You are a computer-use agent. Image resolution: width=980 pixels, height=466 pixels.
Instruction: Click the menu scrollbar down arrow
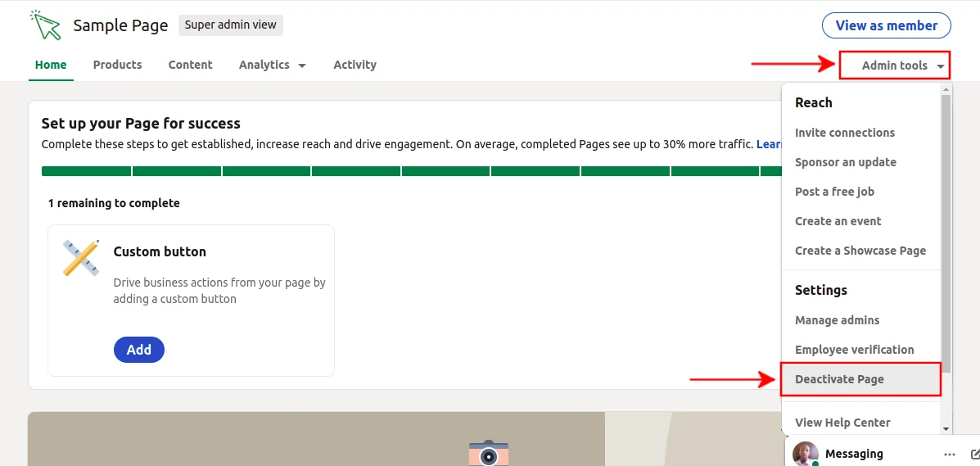(946, 429)
